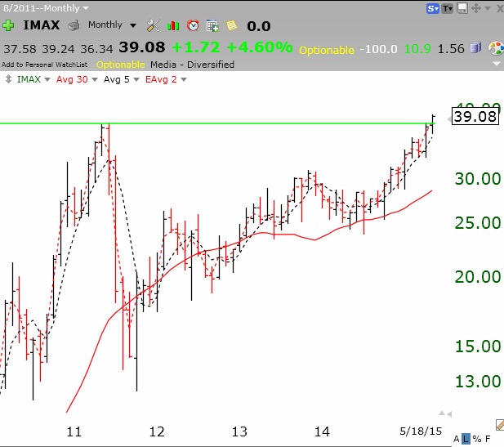The height and width of the screenshot is (447, 504).
Task: Click the green plus add-symbol icon
Action: tap(8, 25)
